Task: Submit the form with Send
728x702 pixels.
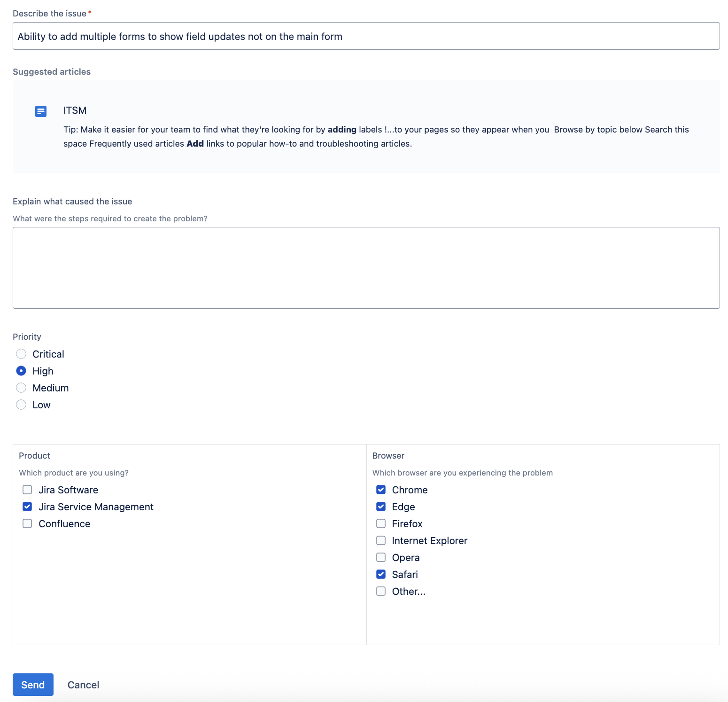Action: tap(33, 685)
